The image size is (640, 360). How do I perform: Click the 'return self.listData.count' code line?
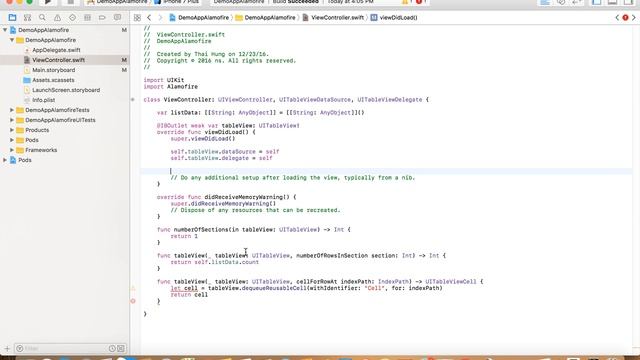click(x=215, y=262)
